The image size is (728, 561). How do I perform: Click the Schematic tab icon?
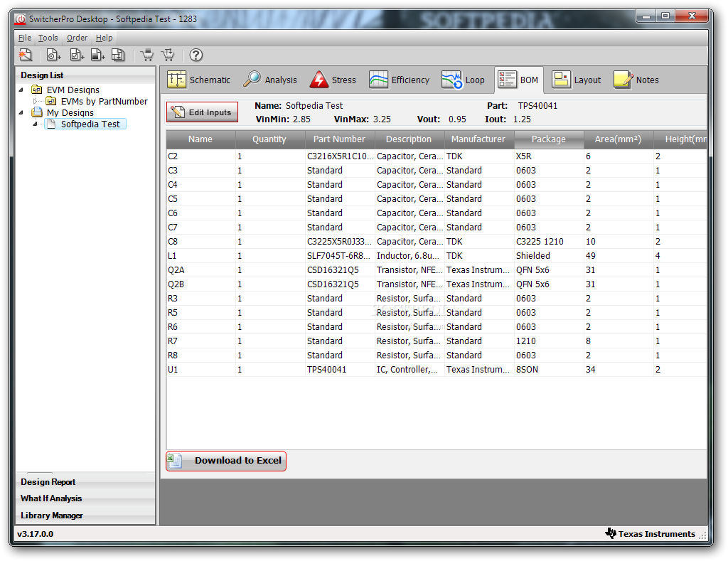[x=176, y=80]
